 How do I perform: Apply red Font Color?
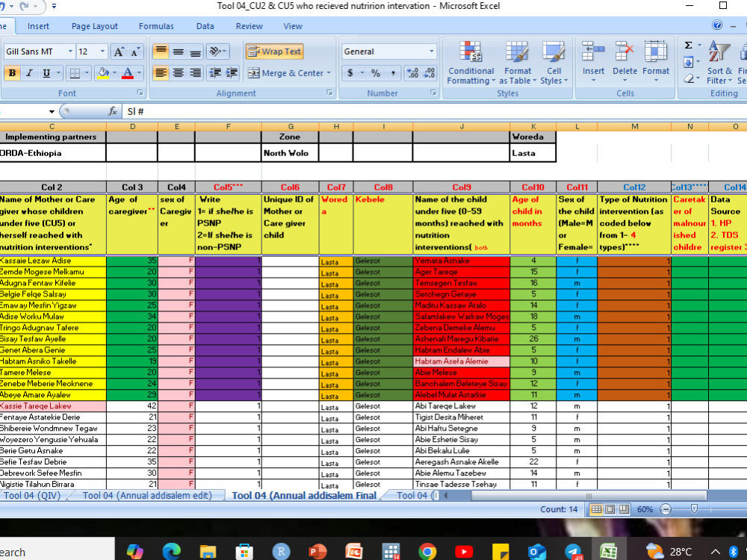point(127,73)
